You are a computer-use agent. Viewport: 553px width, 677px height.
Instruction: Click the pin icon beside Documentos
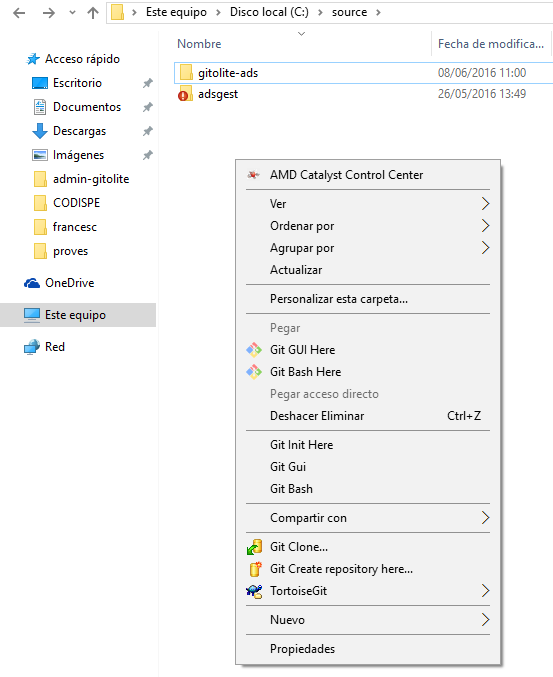[148, 107]
